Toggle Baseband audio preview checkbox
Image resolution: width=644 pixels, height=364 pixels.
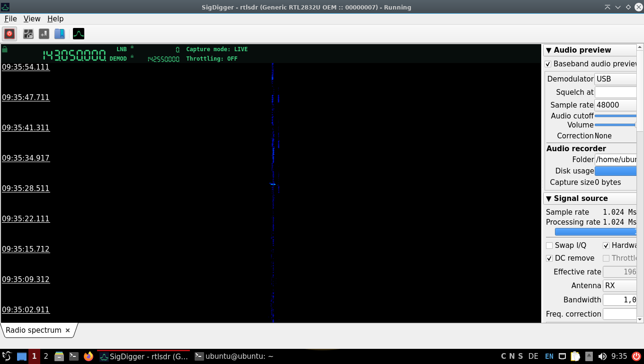[548, 64]
